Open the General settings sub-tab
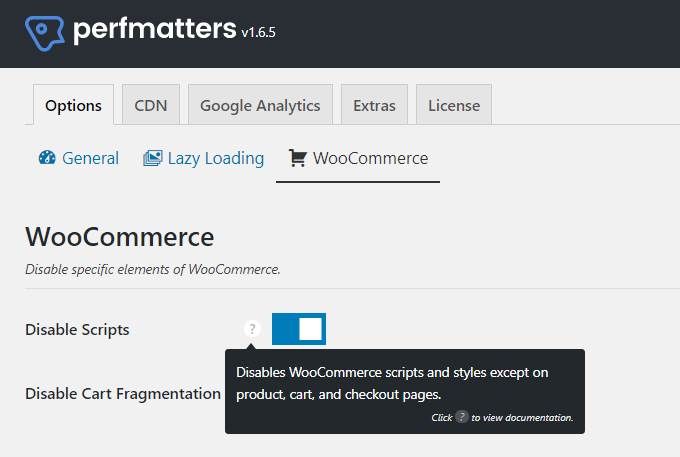680x457 pixels. pyautogui.click(x=78, y=158)
